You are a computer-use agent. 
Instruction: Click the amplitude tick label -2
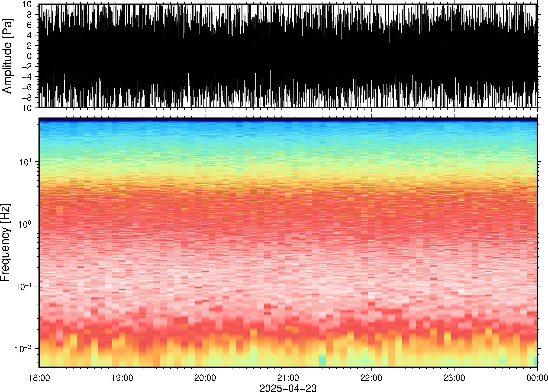point(27,66)
